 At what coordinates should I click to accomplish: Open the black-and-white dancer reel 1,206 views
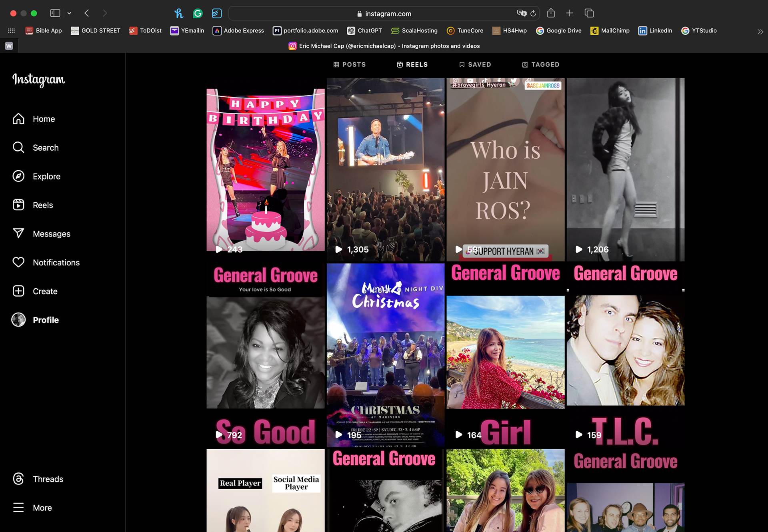(x=626, y=169)
